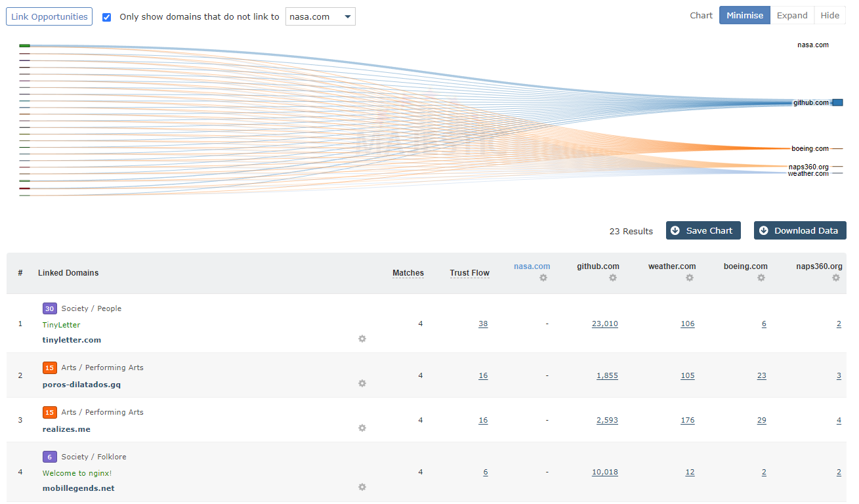
Task: Sort table by Matches column header
Action: (x=408, y=273)
